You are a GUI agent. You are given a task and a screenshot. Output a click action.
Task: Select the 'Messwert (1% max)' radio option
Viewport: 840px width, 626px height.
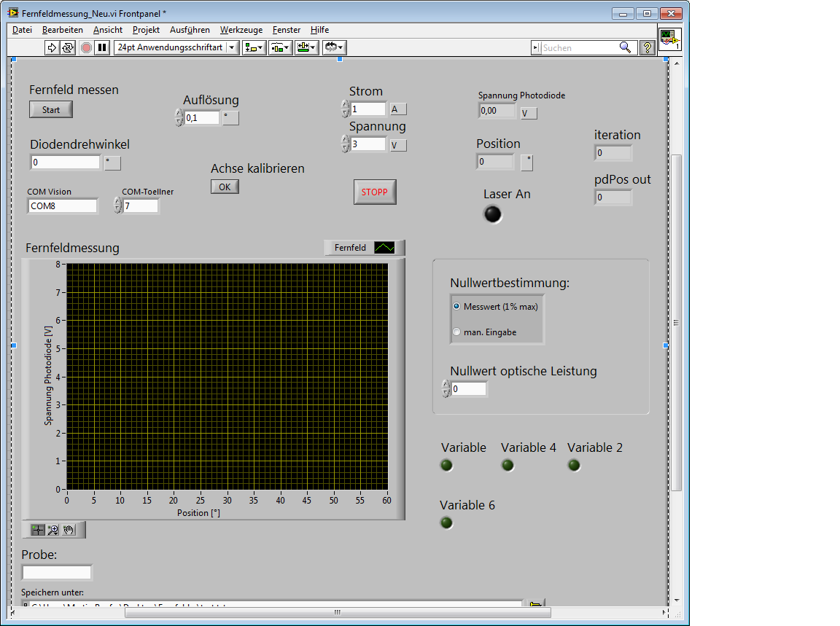pos(456,307)
